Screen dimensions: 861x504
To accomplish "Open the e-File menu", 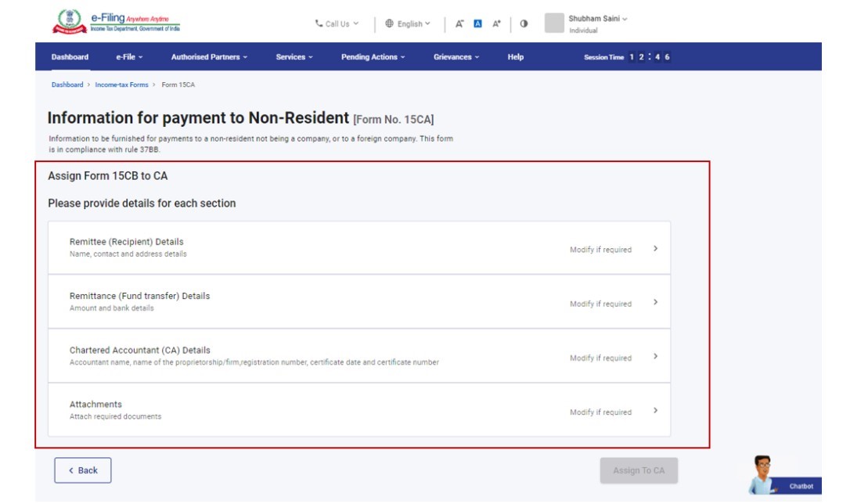I will (129, 57).
